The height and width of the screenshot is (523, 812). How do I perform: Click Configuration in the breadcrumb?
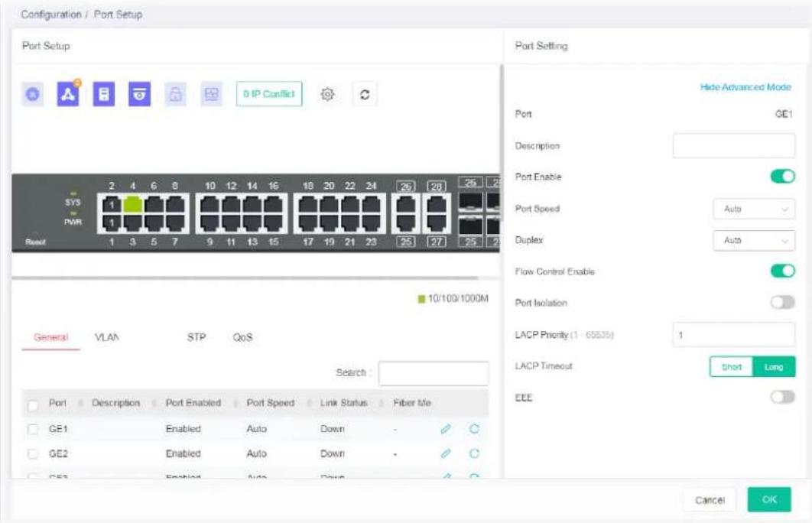click(51, 15)
